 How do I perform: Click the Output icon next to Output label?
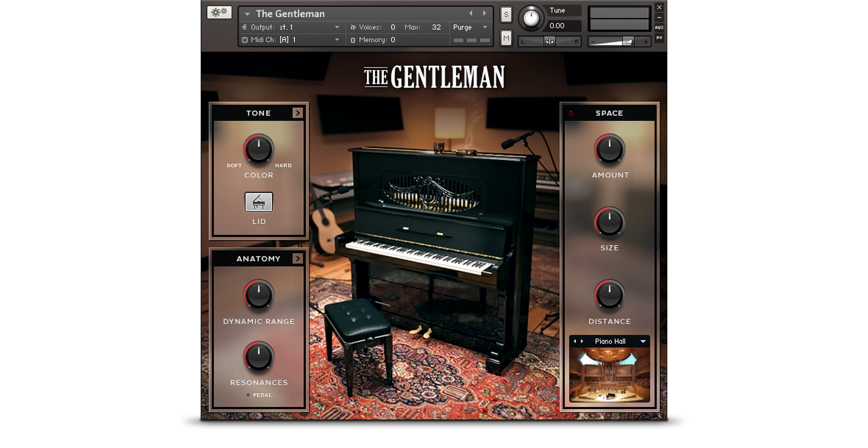coord(245,28)
